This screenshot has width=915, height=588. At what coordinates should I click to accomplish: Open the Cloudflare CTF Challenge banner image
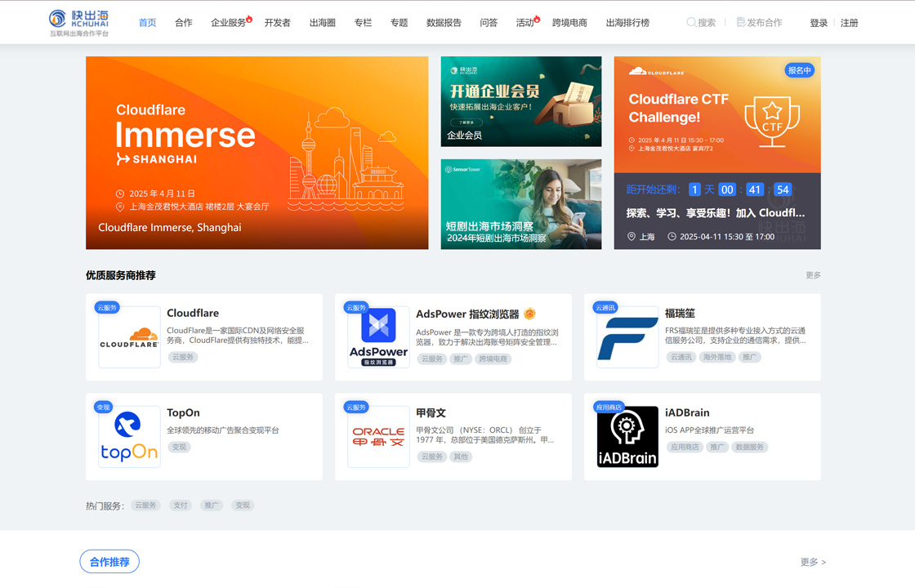click(717, 114)
